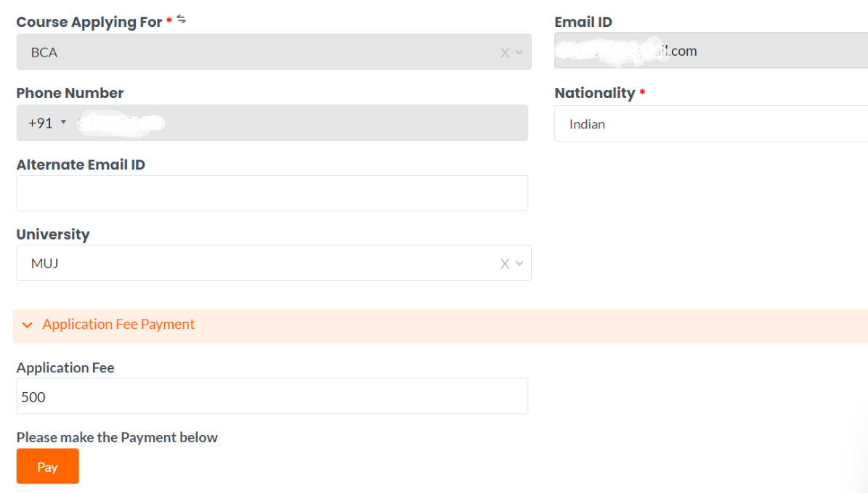
Task: Clear the BCA course selection
Action: 505,53
